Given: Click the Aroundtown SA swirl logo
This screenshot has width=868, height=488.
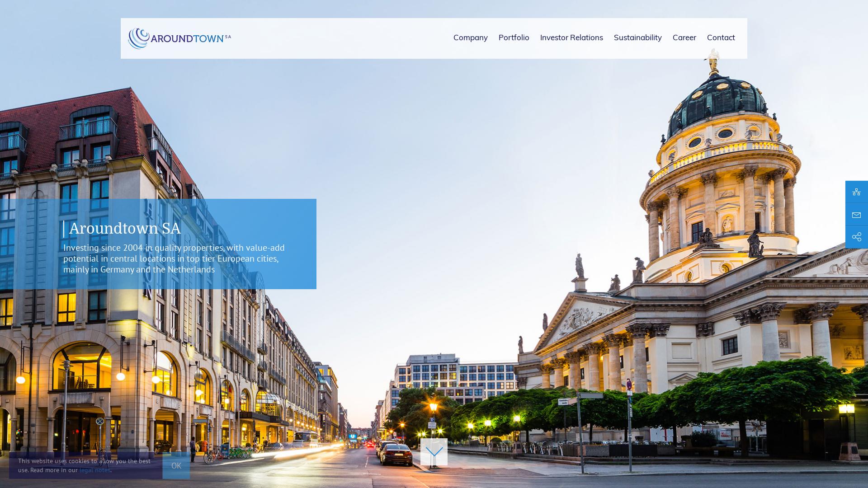Looking at the screenshot, I should pos(139,38).
